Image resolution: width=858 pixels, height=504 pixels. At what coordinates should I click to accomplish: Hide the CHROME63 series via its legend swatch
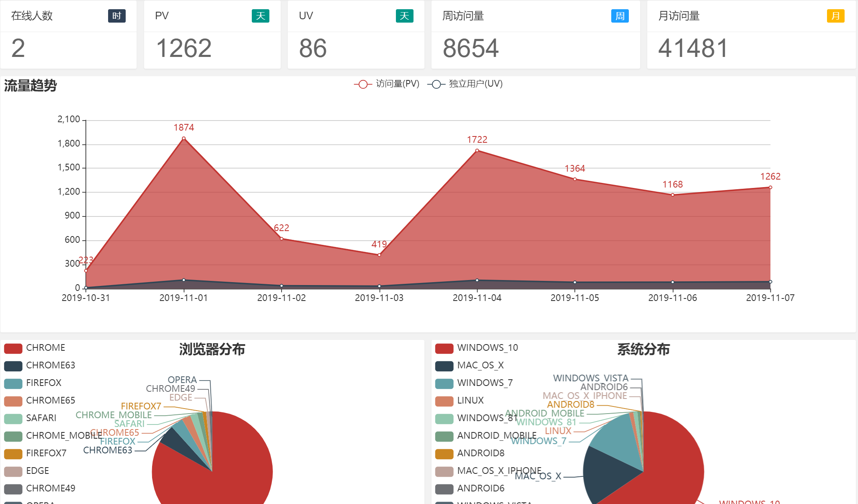13,366
